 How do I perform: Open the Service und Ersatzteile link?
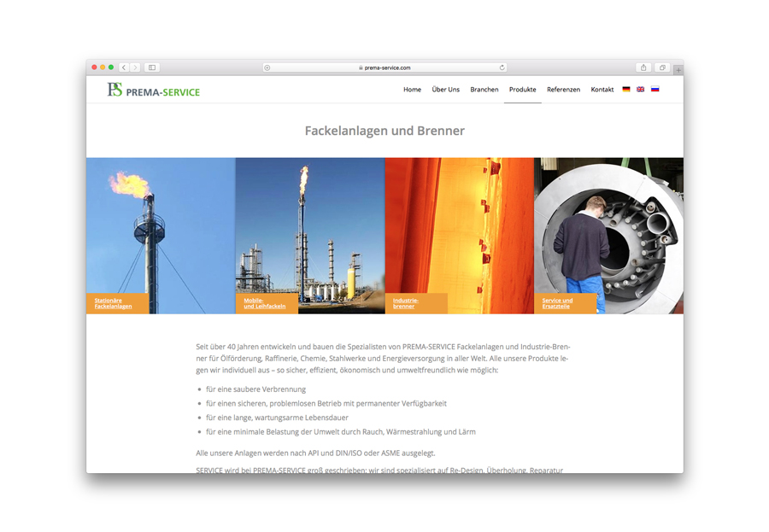pyautogui.click(x=558, y=303)
